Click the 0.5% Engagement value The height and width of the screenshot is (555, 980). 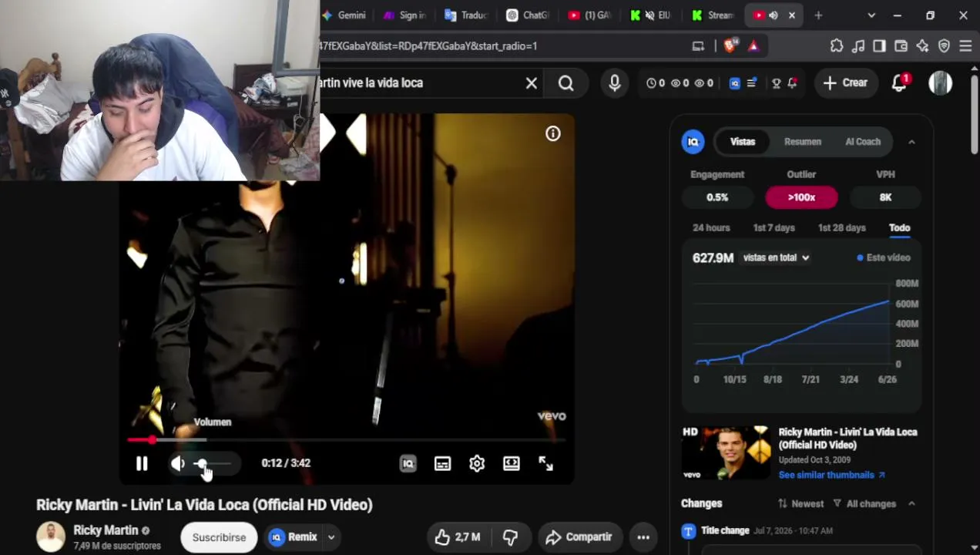coord(717,198)
